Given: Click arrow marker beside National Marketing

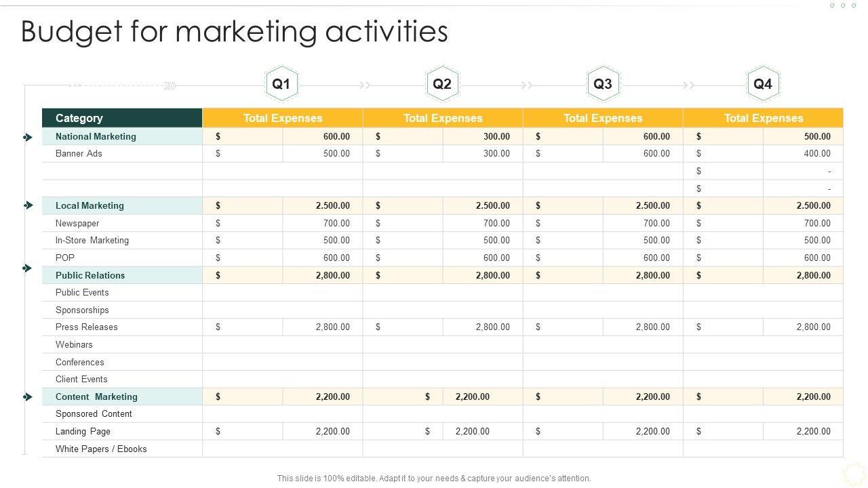Looking at the screenshot, I should (28, 137).
